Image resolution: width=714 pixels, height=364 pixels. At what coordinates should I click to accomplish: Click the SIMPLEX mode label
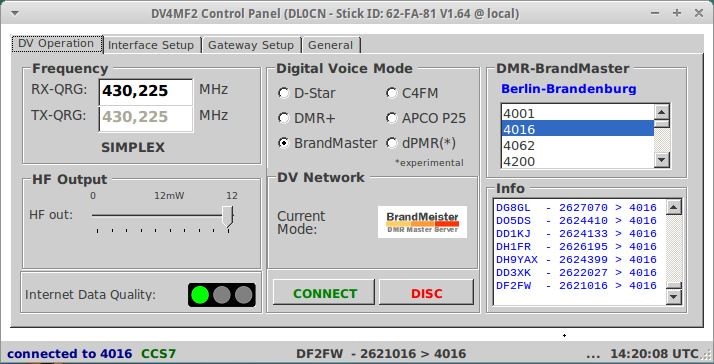click(133, 148)
